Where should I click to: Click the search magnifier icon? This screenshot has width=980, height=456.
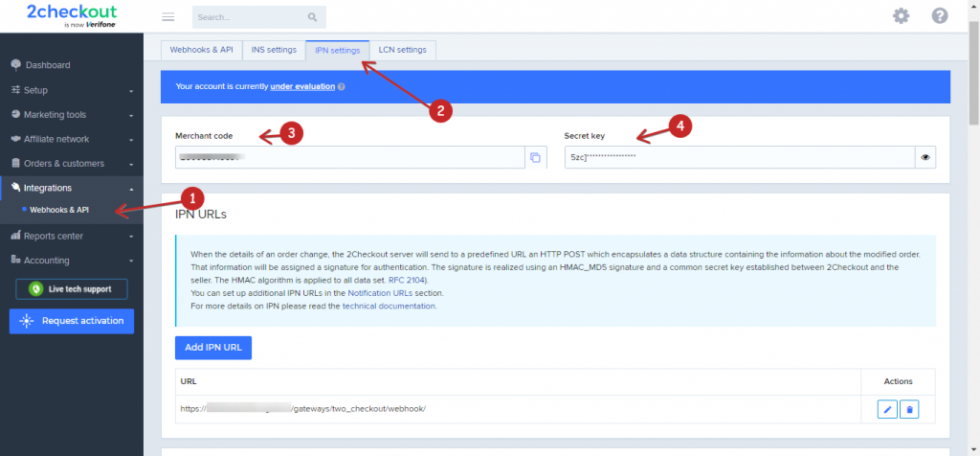[x=312, y=17]
